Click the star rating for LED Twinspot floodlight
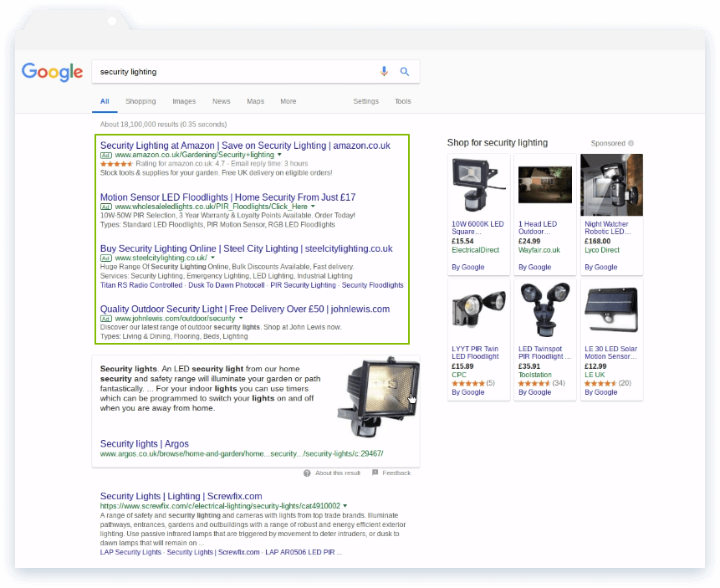Screen dimensions: 720x588 pos(534,383)
